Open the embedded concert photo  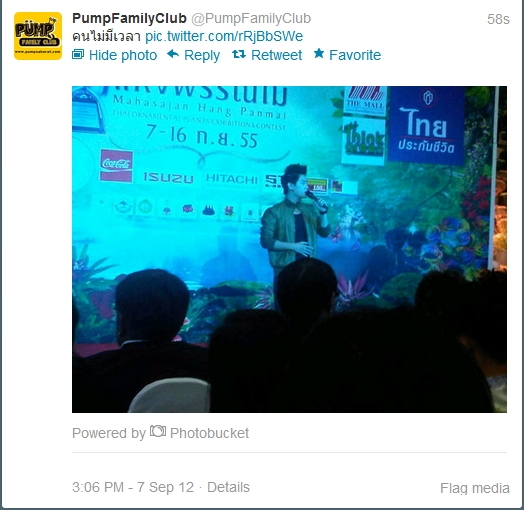point(289,249)
